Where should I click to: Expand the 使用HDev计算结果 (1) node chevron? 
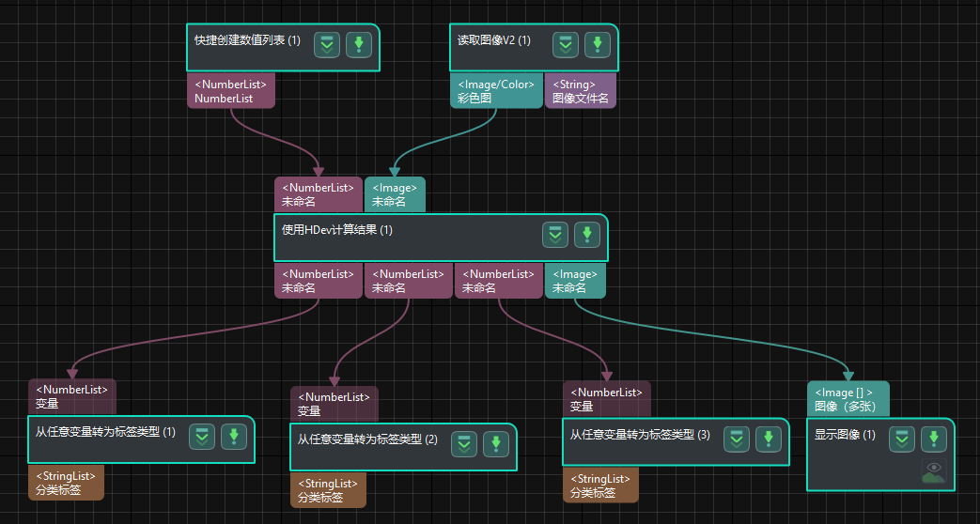coord(555,235)
